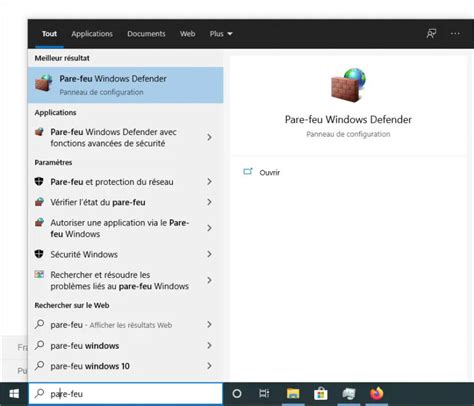Viewport: 474px width, 406px height.
Task: Click Ouvrir in the preview pane
Action: point(269,172)
